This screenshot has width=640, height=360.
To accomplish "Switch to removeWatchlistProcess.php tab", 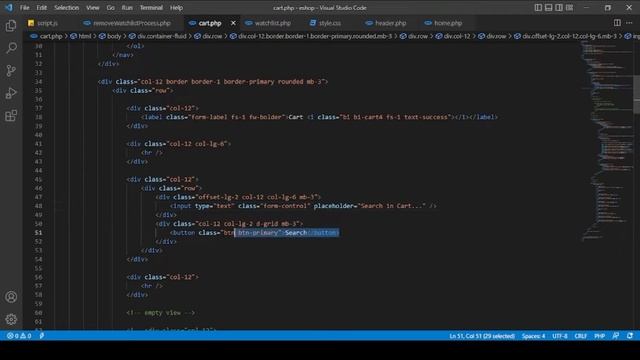I will (x=131, y=23).
